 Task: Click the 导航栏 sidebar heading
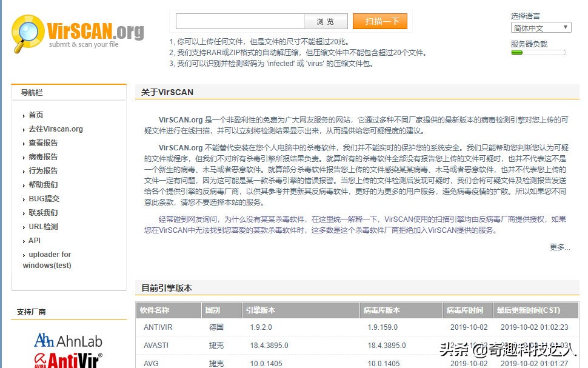(x=32, y=93)
